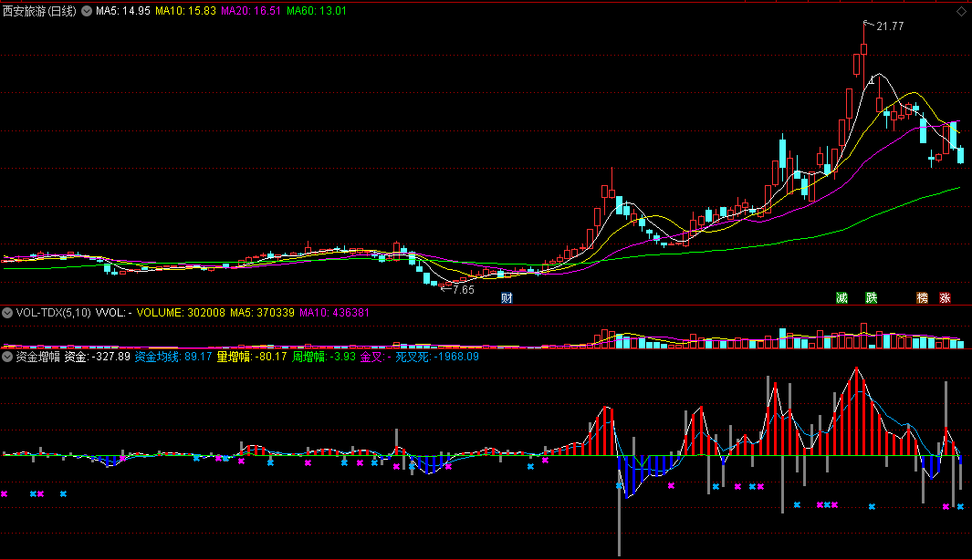This screenshot has height=560, width=972.
Task: Click the 周增幅: -3.93 value
Action: pyautogui.click(x=324, y=357)
